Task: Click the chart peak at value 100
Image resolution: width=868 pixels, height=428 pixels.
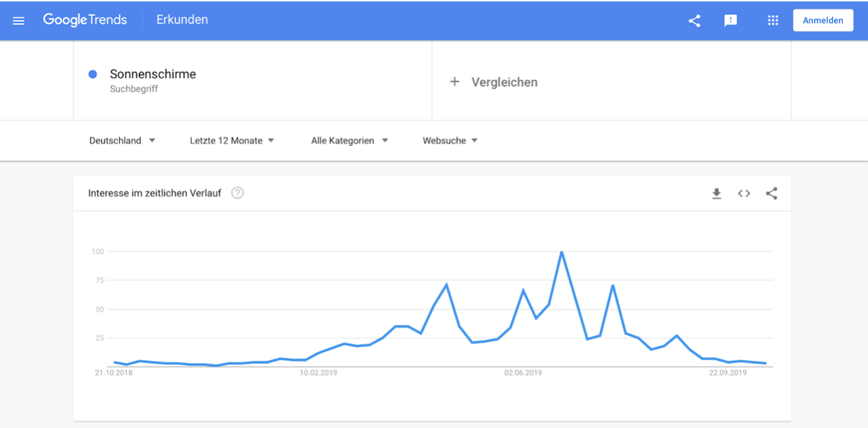Action: click(561, 252)
